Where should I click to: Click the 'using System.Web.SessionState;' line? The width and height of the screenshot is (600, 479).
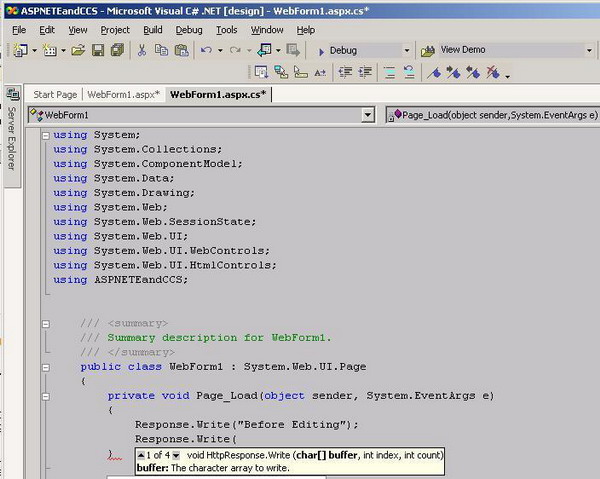155,222
